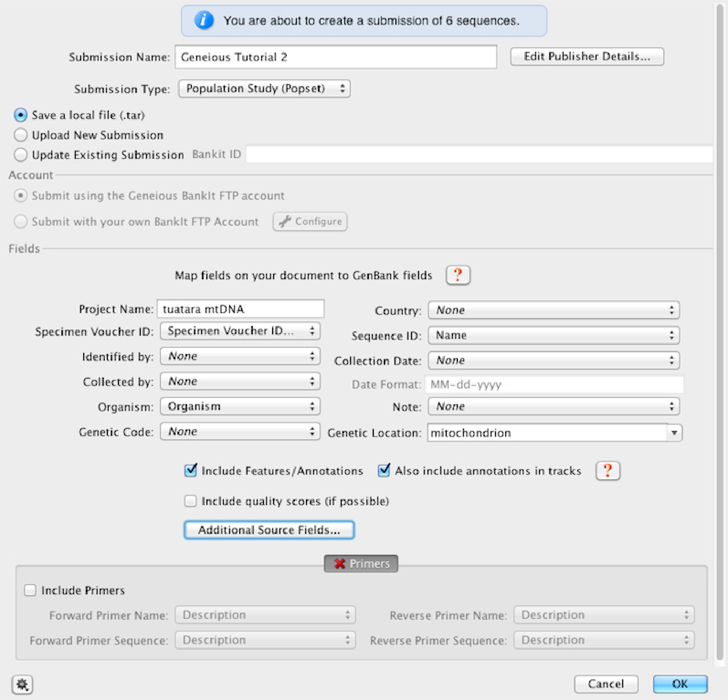The height and width of the screenshot is (700, 728).
Task: Click the Genetic Location text field
Action: 548,433
